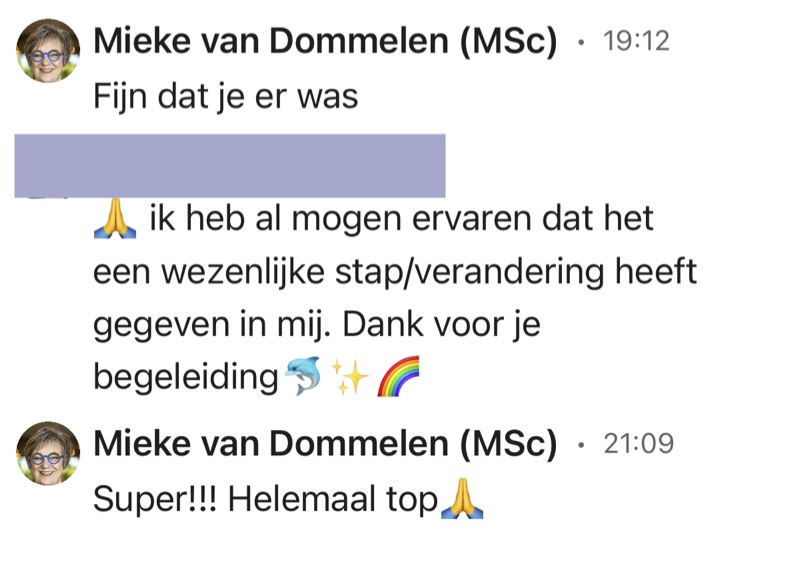
Task: Open the avatar on the 21:09 message
Action: [x=48, y=453]
